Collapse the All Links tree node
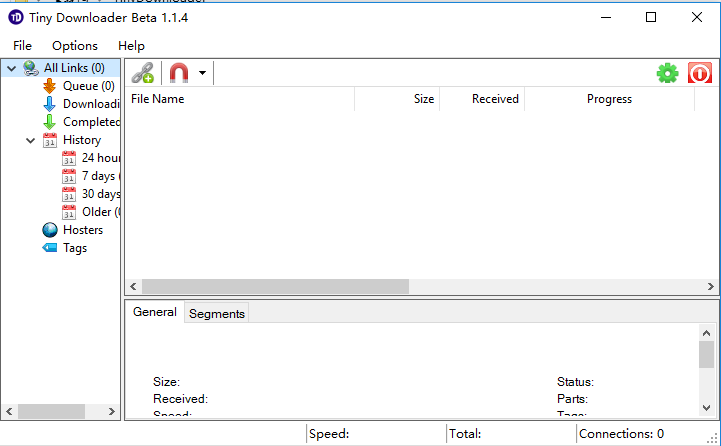The width and height of the screenshot is (721, 446). pos(11,68)
